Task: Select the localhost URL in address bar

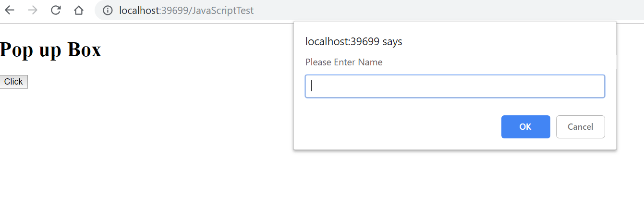Action: [x=186, y=10]
